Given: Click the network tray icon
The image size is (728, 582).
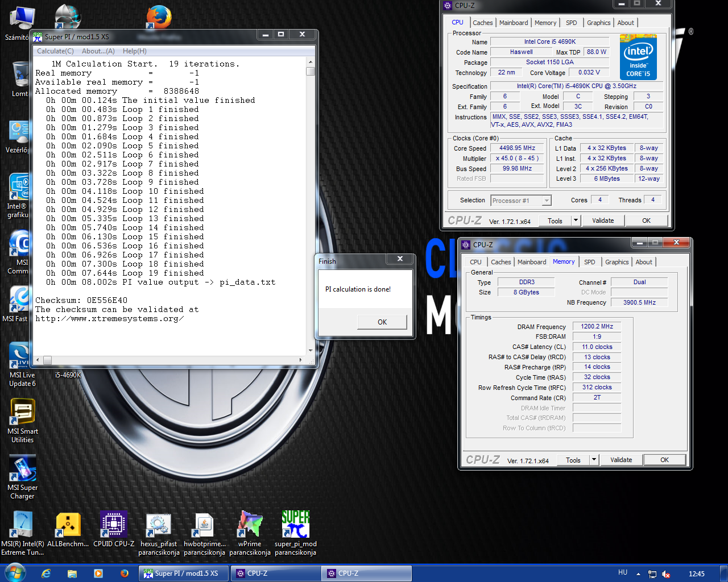Looking at the screenshot, I should 652,574.
